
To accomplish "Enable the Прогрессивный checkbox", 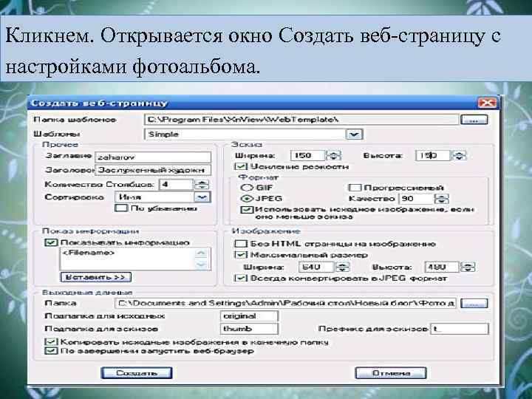I will 355,188.
